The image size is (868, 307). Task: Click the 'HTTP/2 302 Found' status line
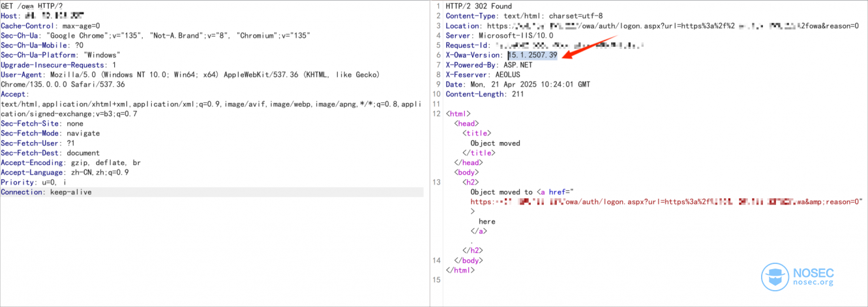pos(479,6)
